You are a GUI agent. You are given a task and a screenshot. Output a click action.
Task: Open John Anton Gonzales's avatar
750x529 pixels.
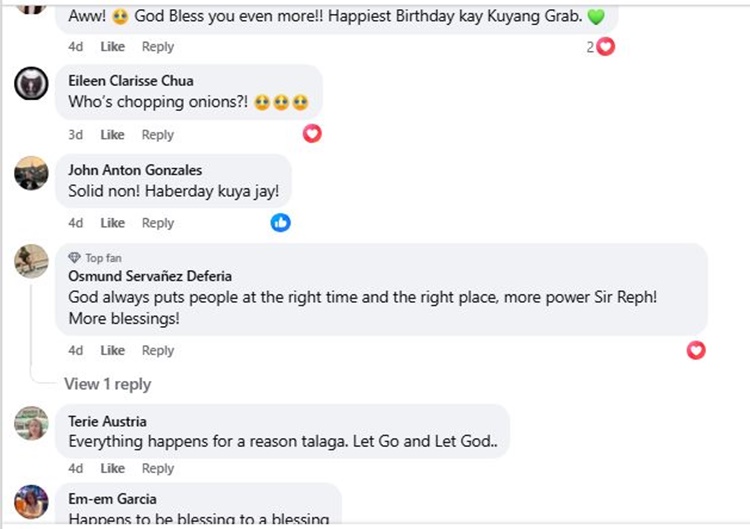[x=31, y=173]
